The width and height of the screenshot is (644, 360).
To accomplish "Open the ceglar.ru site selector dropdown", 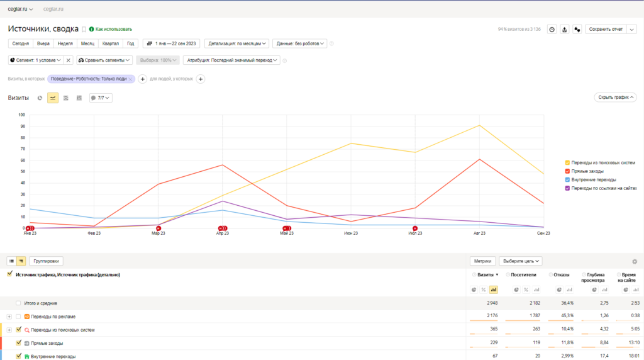I will [20, 9].
